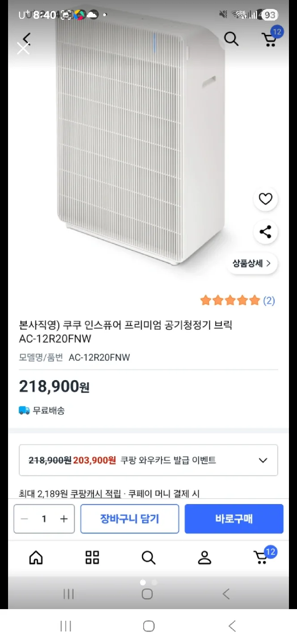Go to Home in the bottom navigation

click(x=36, y=557)
